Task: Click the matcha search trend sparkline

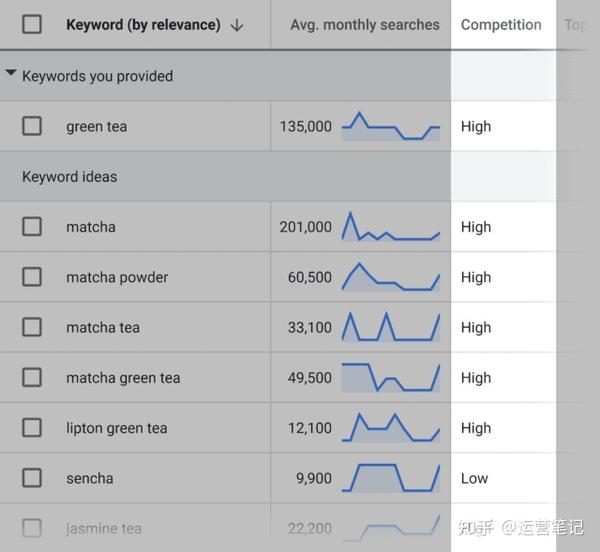Action: [391, 227]
